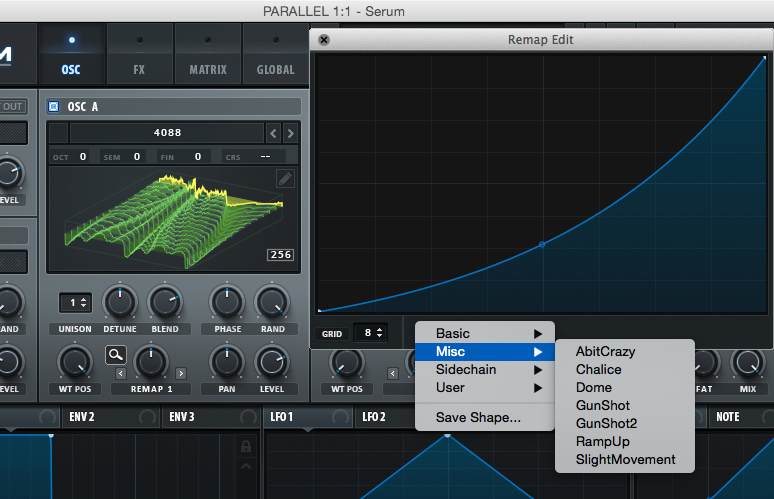The width and height of the screenshot is (774, 499).
Task: Open the Basic shapes submenu
Action: tap(485, 334)
